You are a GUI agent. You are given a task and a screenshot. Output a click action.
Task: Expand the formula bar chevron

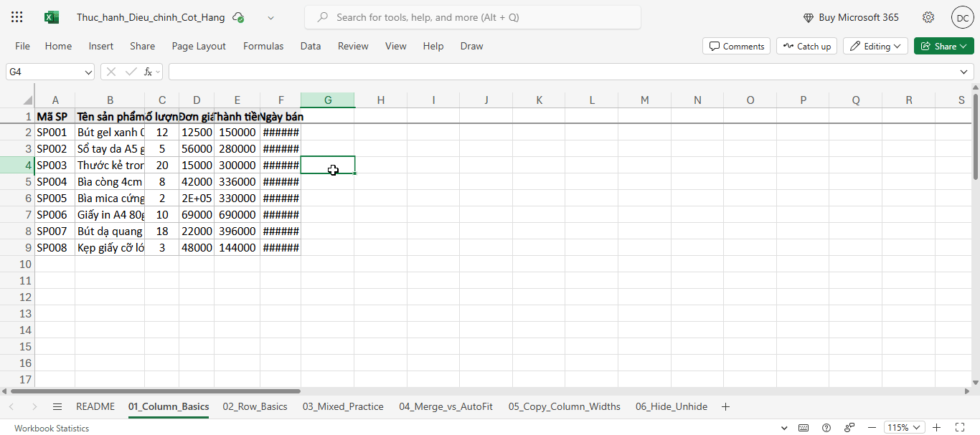pyautogui.click(x=964, y=72)
